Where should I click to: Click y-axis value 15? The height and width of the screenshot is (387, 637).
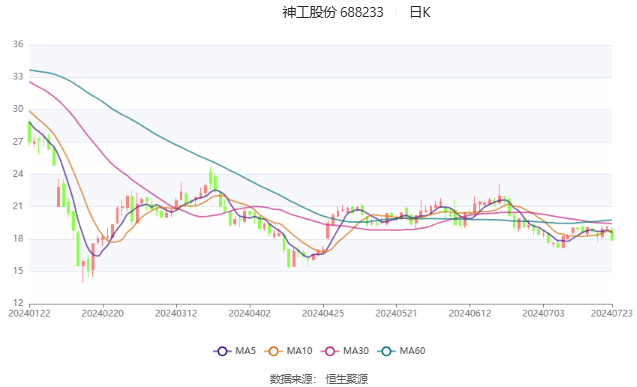pyautogui.click(x=18, y=270)
